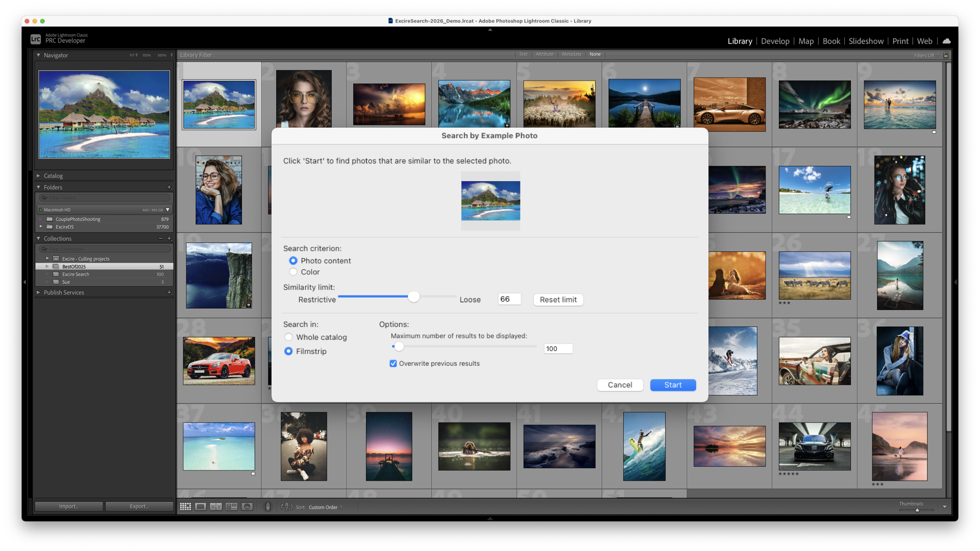
Task: Select Metadata library filter tab
Action: (571, 54)
